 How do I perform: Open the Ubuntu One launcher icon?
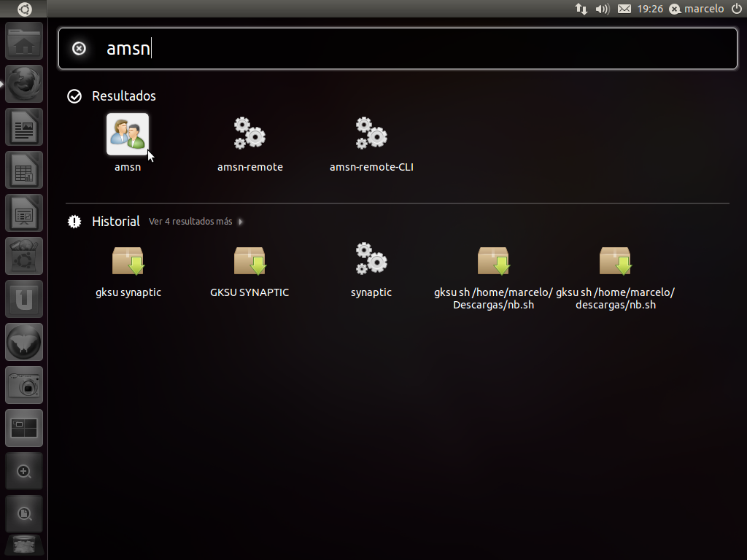25,299
